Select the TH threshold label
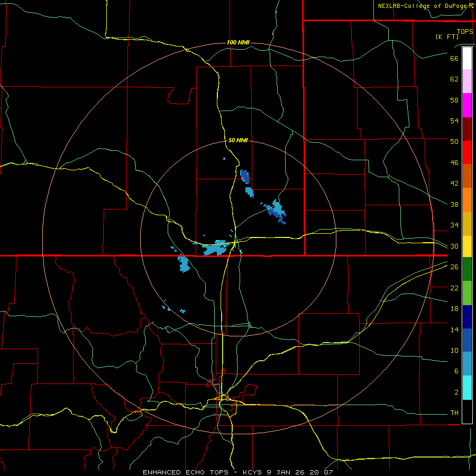 454,413
